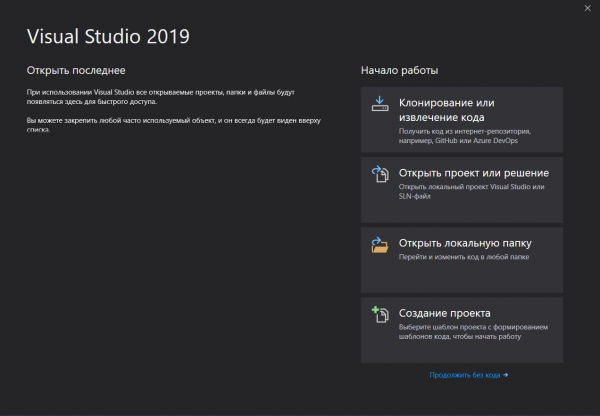
Task: Follow the "Продолжить без кода" link
Action: (465, 375)
